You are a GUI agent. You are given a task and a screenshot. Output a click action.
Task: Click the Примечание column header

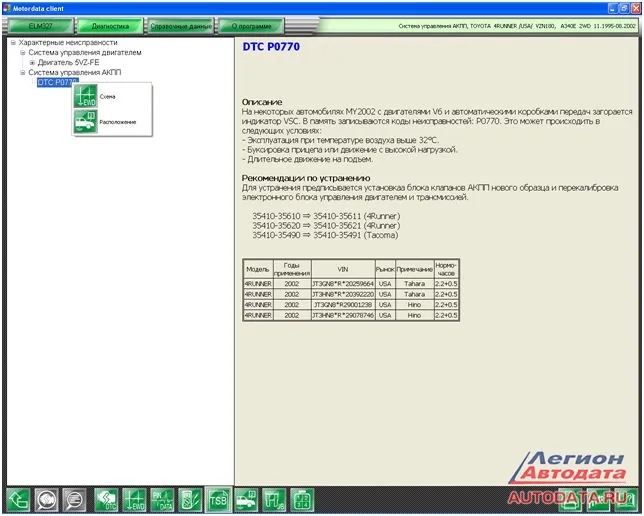414,269
